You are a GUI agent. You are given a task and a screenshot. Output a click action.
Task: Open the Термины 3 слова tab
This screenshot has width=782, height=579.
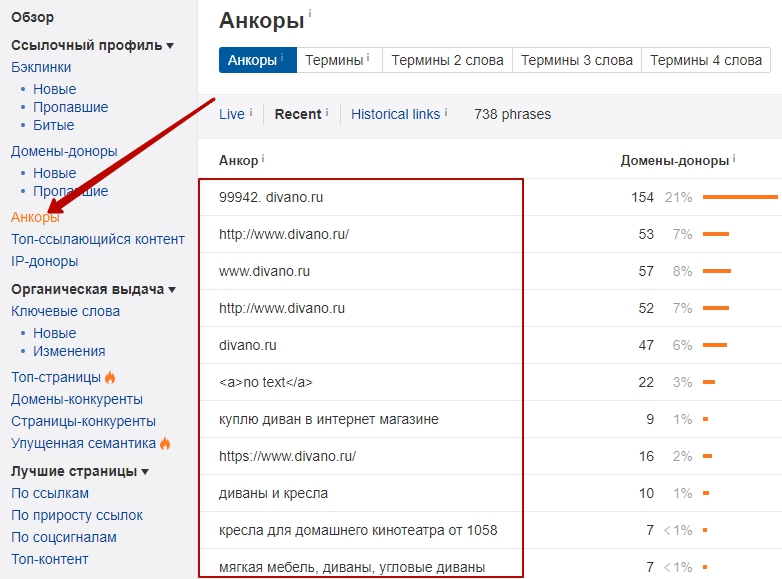pos(577,60)
